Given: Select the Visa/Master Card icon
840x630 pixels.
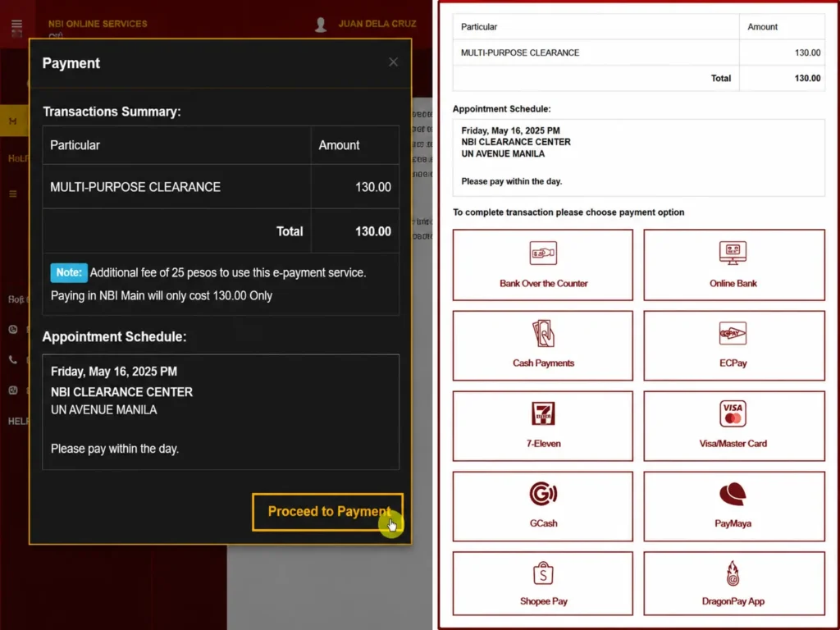Looking at the screenshot, I should 733,413.
